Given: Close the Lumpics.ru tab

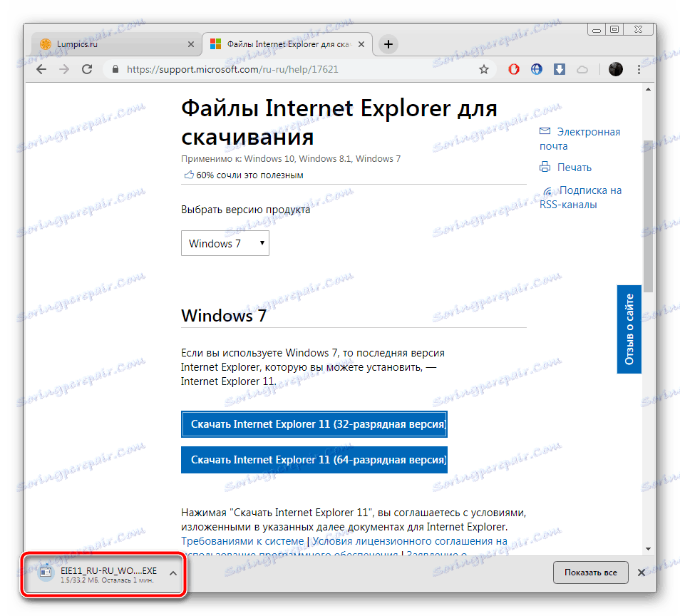Looking at the screenshot, I should 191,44.
